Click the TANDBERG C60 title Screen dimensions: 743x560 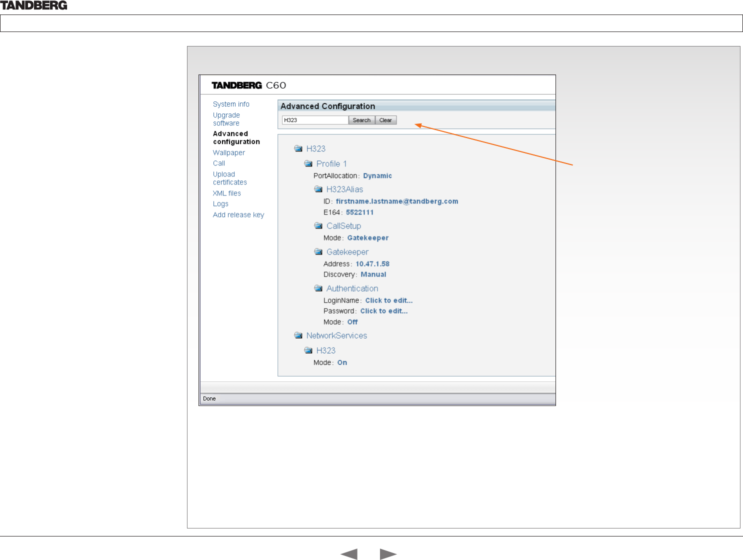(x=249, y=85)
